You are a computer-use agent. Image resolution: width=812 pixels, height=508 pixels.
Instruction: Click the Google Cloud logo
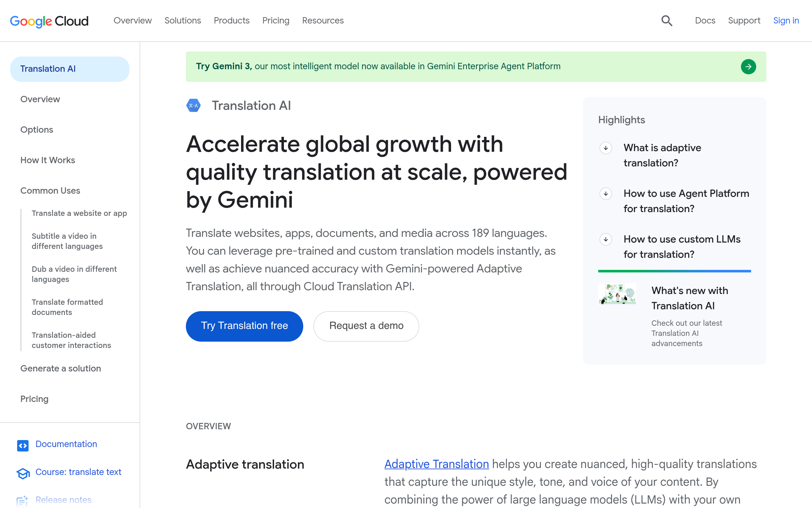click(49, 21)
